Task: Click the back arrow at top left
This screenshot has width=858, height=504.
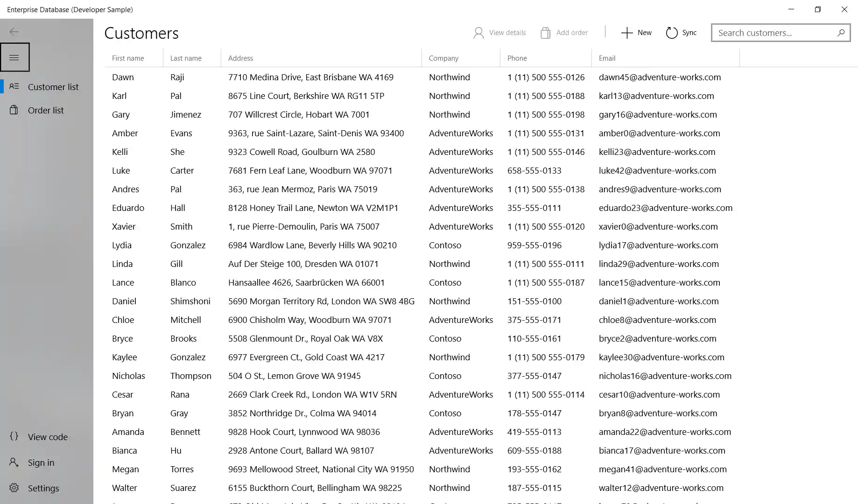Action: (14, 32)
